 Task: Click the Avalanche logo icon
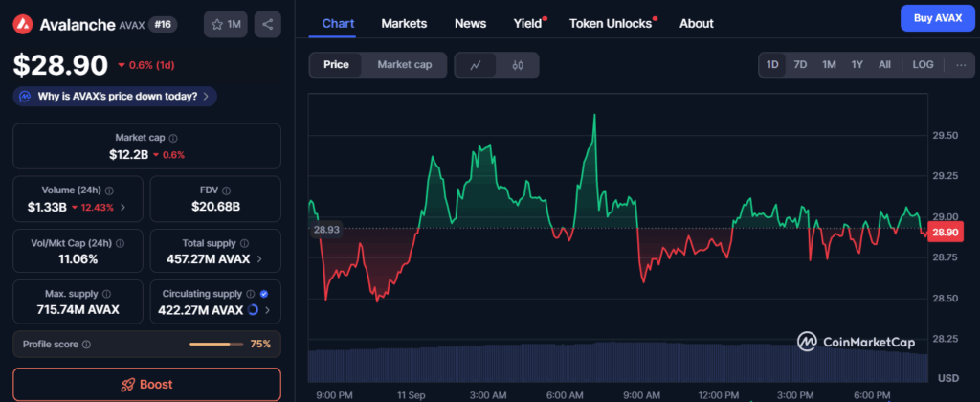pyautogui.click(x=24, y=24)
